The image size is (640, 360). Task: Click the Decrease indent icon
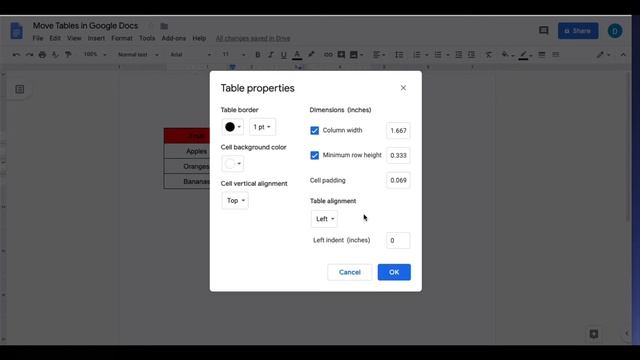pyautogui.click(x=459, y=54)
